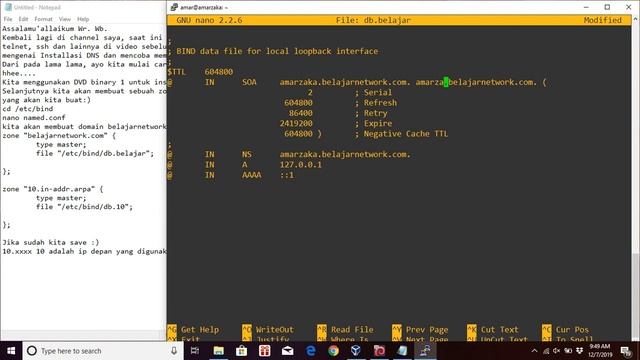Open Dropbox from the system tray
Viewport: 640px width, 360px height.
tap(580, 351)
